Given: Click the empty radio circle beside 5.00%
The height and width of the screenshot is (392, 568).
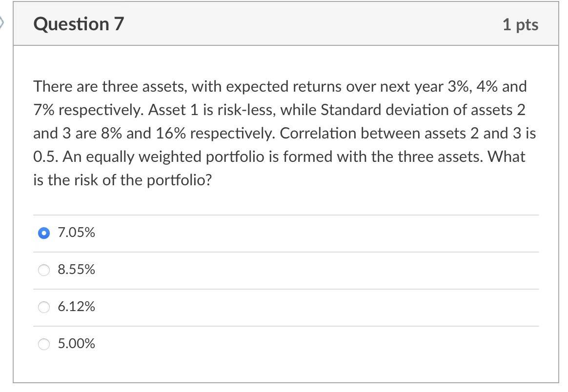Looking at the screenshot, I should point(44,344).
